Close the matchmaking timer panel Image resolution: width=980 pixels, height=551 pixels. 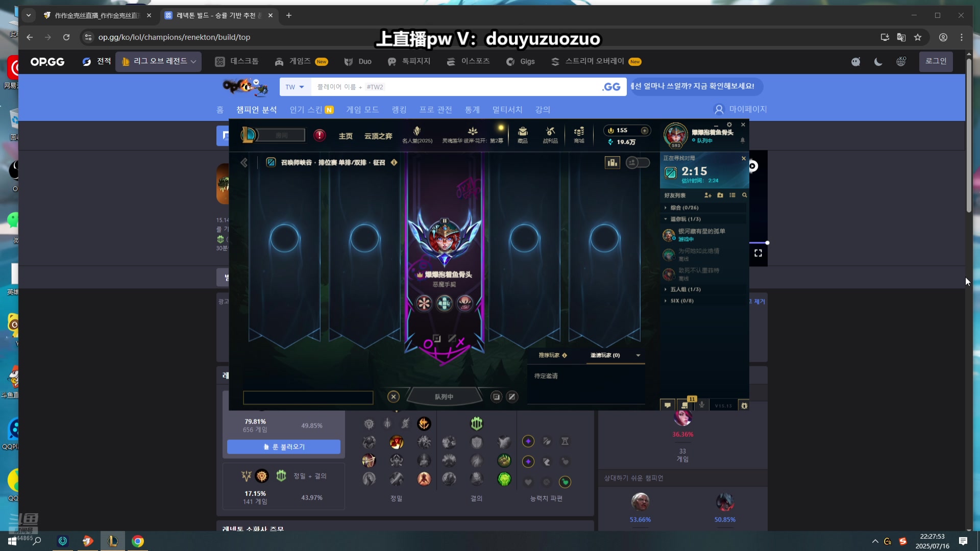pos(744,159)
